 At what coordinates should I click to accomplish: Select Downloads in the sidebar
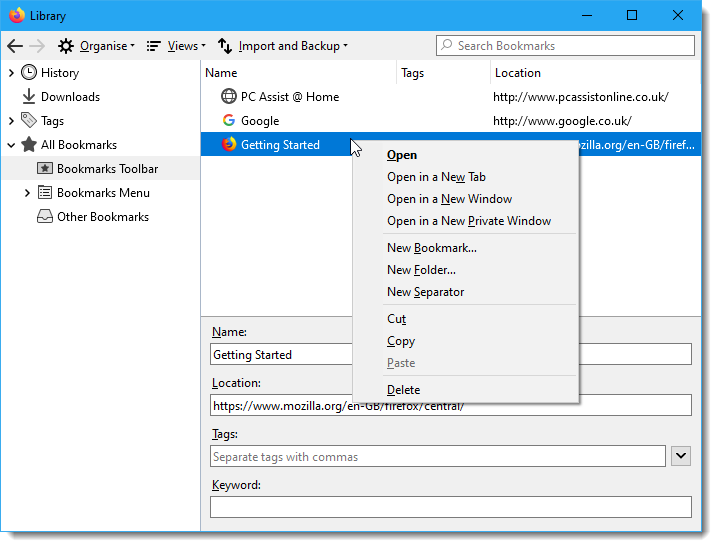(70, 97)
